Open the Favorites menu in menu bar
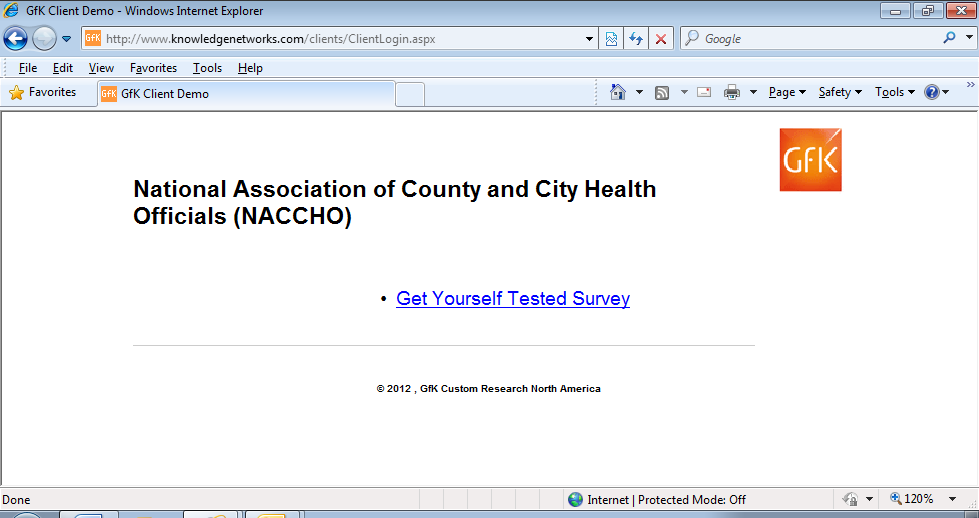979x518 pixels. [153, 68]
